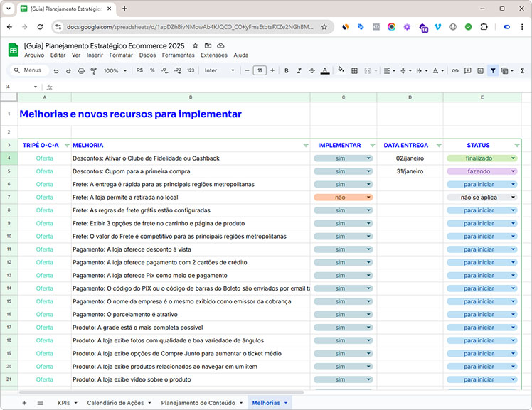Print the spreadsheet via printer icon
Image resolution: width=532 pixels, height=410 pixels.
pyautogui.click(x=81, y=71)
